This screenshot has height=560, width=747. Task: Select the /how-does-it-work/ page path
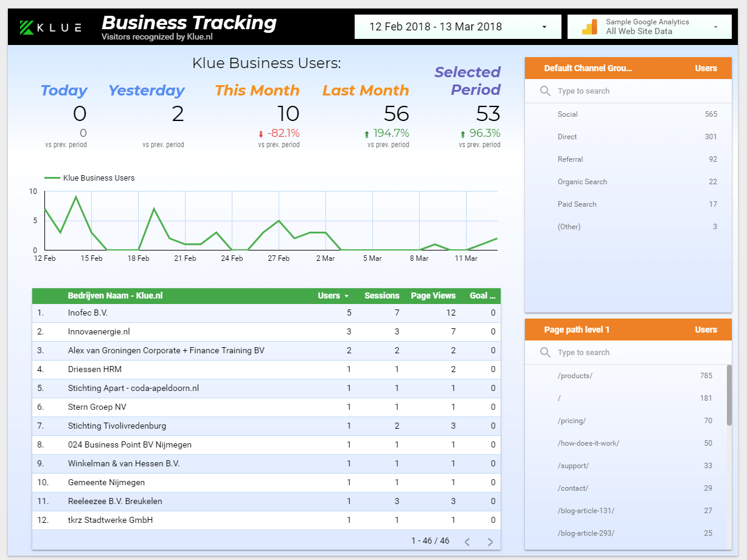click(625, 443)
